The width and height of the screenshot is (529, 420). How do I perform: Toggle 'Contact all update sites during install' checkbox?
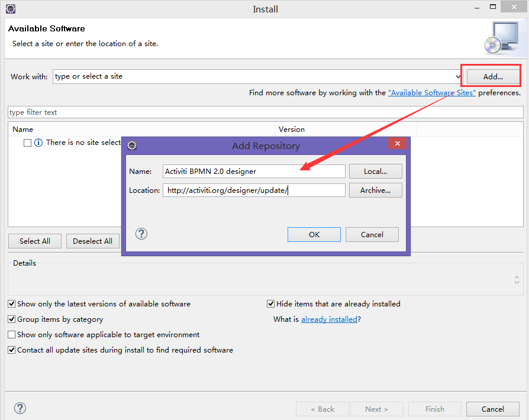click(12, 350)
